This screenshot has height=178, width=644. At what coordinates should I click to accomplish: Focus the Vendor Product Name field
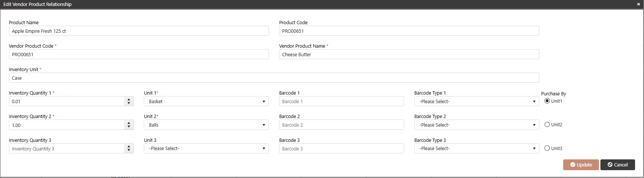click(x=409, y=54)
